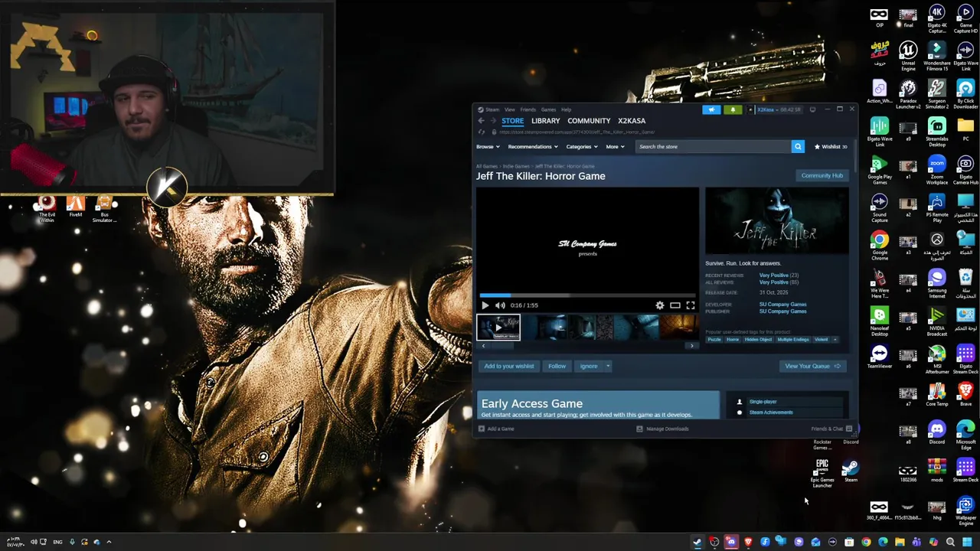The height and width of the screenshot is (551, 980).
Task: Select the first trailer thumbnail
Action: point(498,328)
